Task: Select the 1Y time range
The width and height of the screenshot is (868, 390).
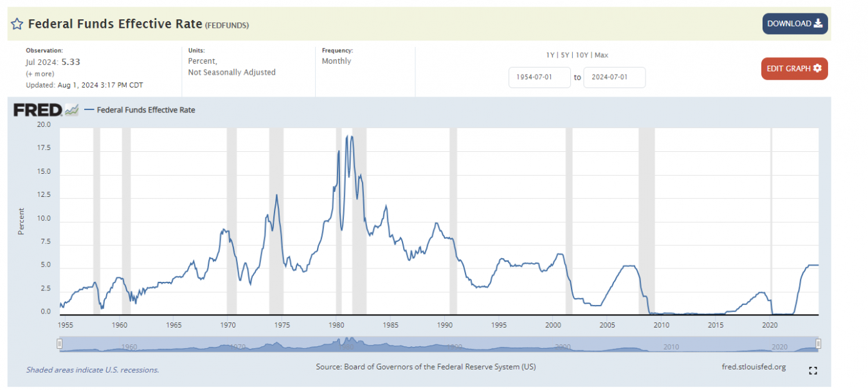Action: [x=550, y=55]
